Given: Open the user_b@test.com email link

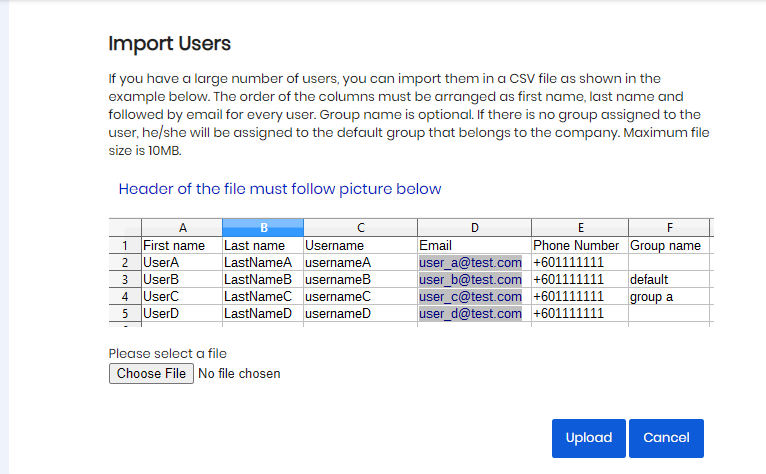Looking at the screenshot, I should 470,280.
